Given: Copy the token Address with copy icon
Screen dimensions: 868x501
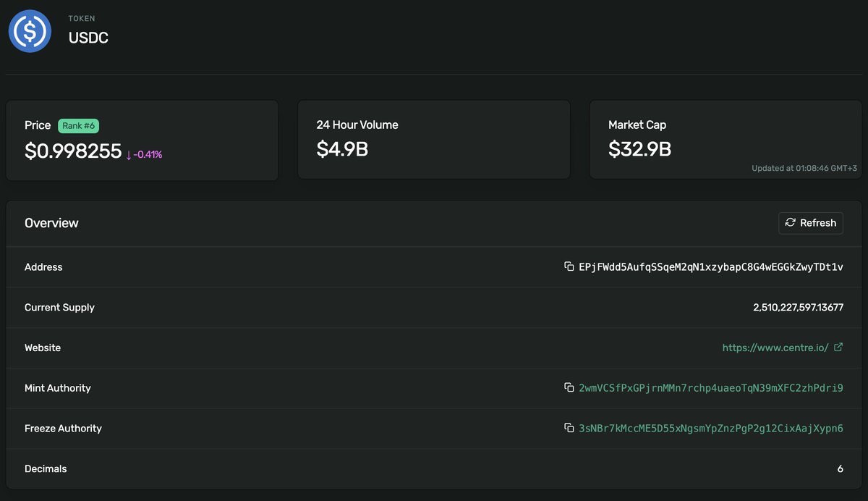Looking at the screenshot, I should [569, 266].
